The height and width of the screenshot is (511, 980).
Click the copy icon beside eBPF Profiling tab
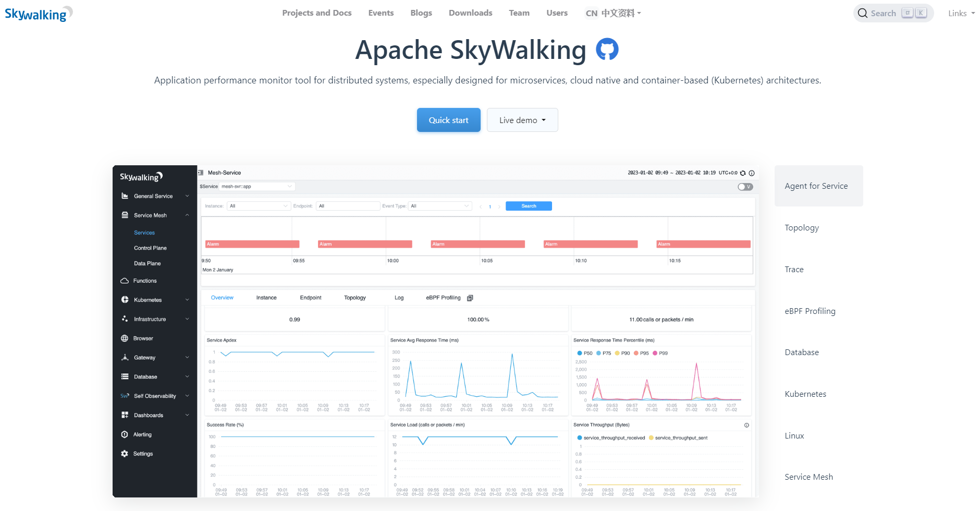pos(470,298)
